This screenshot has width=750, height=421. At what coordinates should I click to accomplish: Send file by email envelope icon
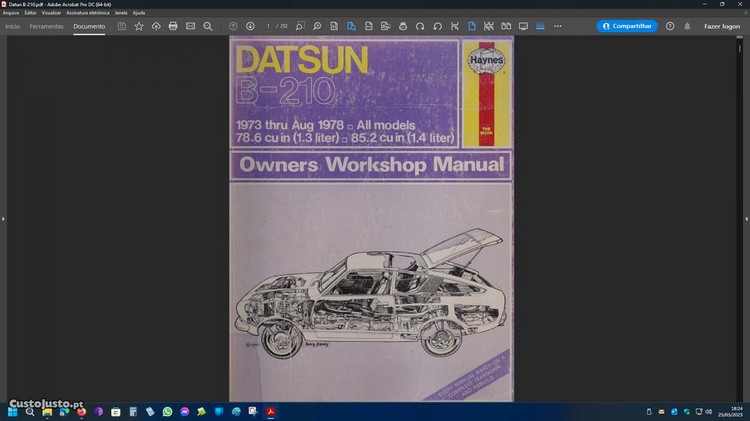click(190, 26)
